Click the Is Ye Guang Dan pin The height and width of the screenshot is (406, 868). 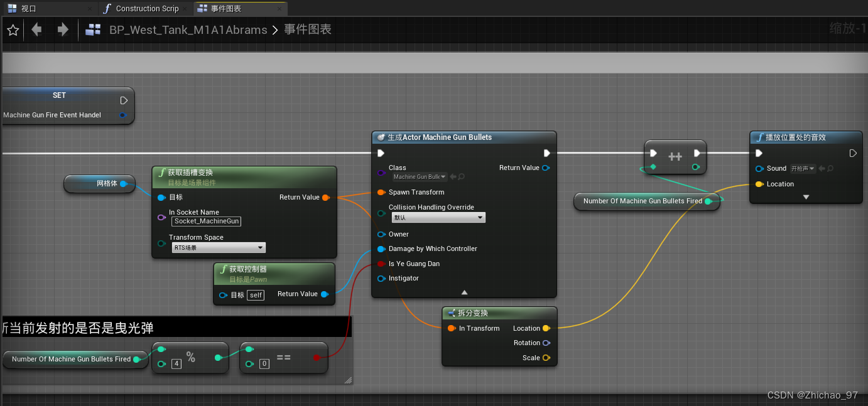[381, 264]
